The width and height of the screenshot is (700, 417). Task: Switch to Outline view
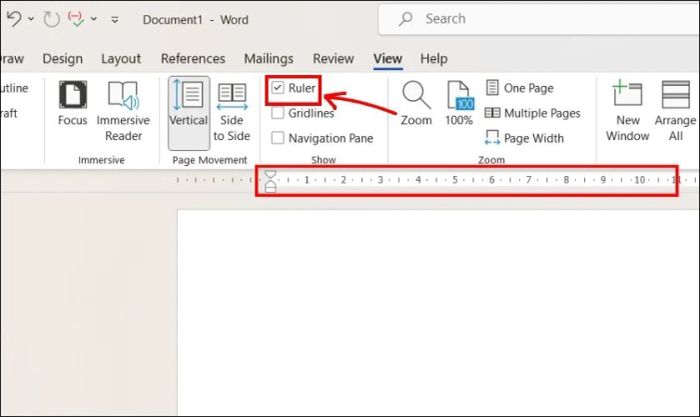[x=14, y=88]
